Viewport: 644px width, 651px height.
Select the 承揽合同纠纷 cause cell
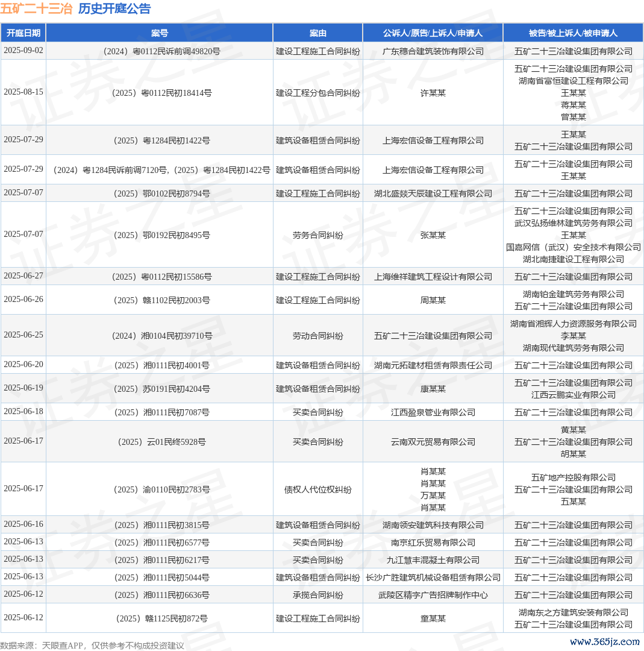(318, 595)
